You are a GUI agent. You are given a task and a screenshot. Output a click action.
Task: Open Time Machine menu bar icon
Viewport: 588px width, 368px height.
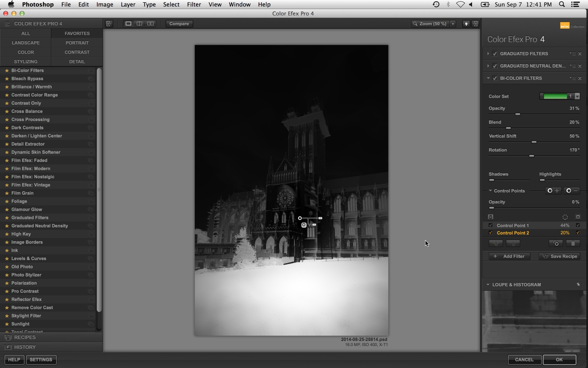[x=436, y=4]
